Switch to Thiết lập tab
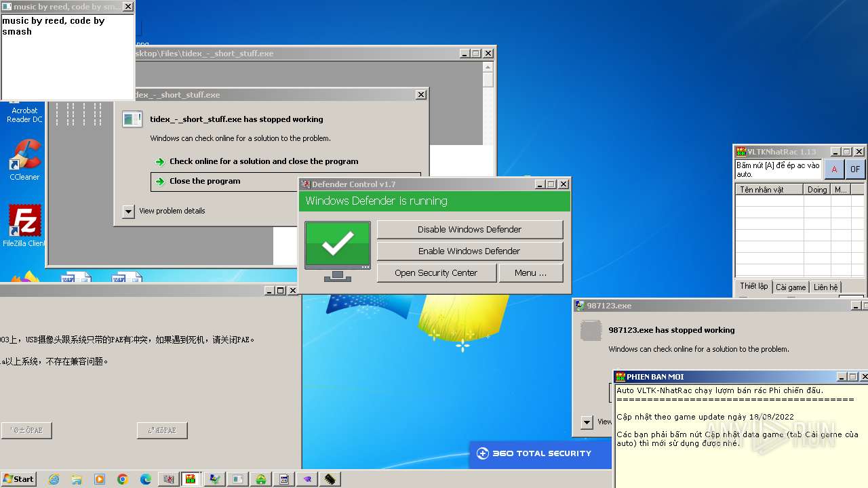868x488 pixels. click(x=754, y=287)
